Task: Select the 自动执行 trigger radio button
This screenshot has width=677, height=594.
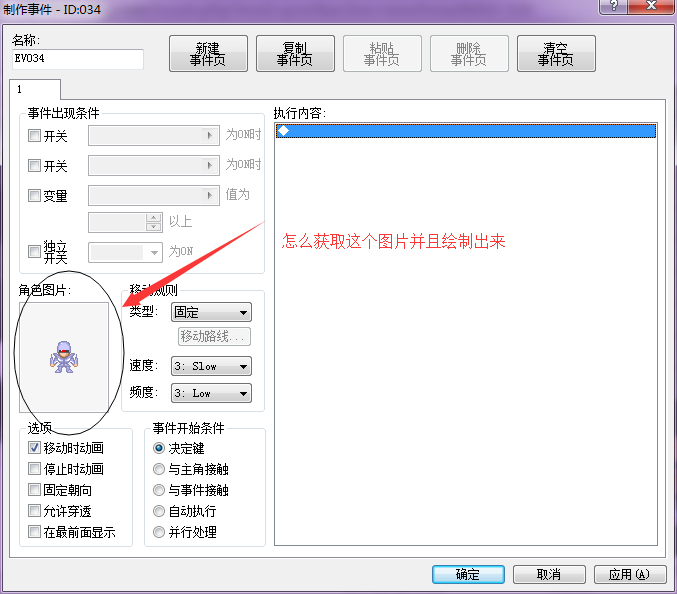Action: [159, 511]
